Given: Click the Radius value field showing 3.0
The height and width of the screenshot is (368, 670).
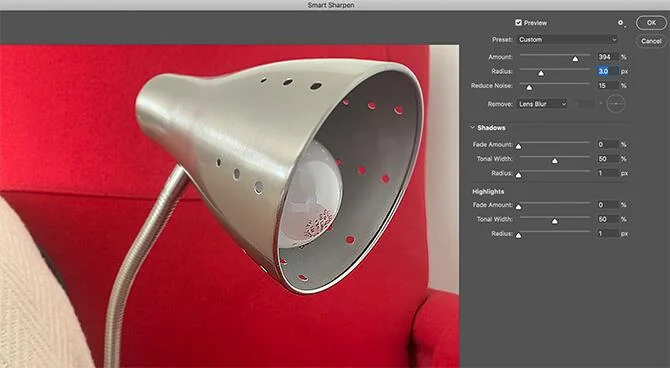Looking at the screenshot, I should (x=607, y=71).
